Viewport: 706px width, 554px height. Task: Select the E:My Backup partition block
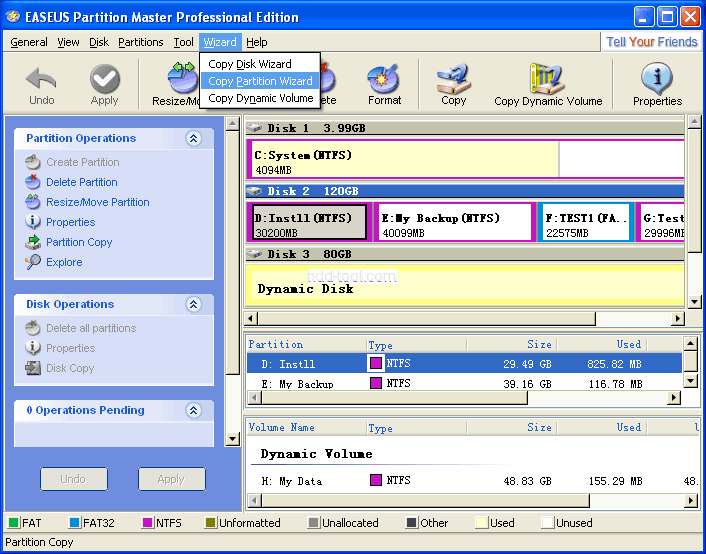click(455, 222)
